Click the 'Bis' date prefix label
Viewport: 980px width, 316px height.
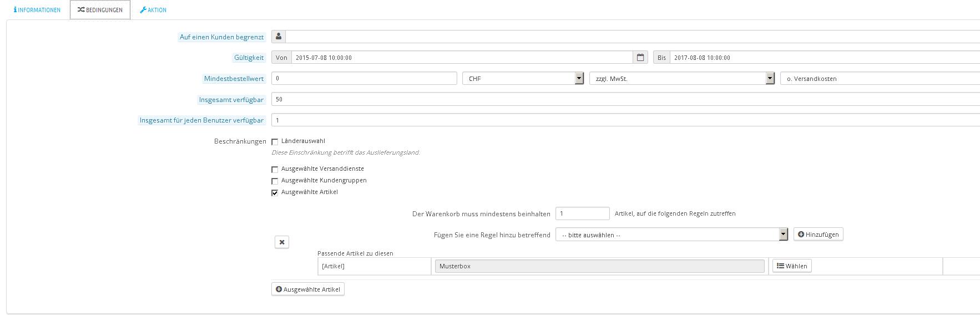tap(661, 58)
